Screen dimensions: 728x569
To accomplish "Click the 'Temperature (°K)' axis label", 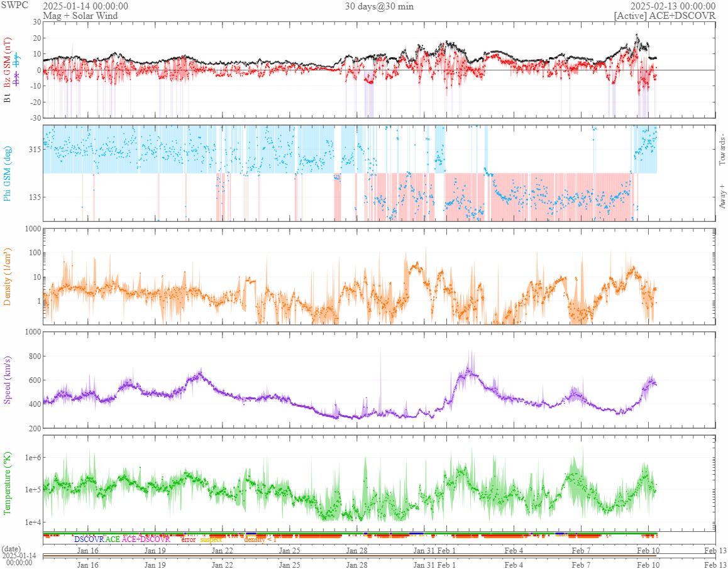I will pos(8,483).
